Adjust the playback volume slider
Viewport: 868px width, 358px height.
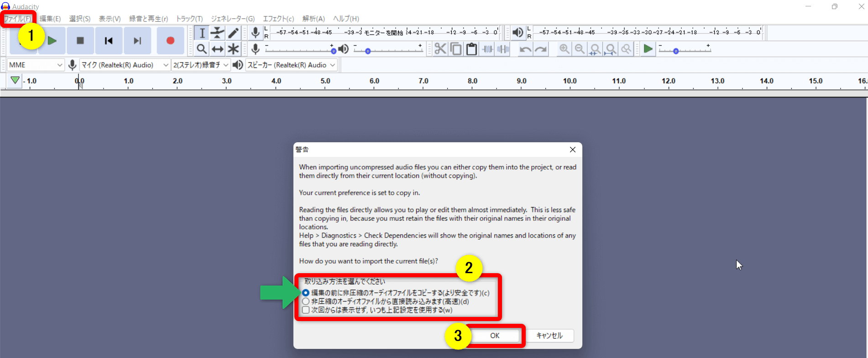coord(388,49)
